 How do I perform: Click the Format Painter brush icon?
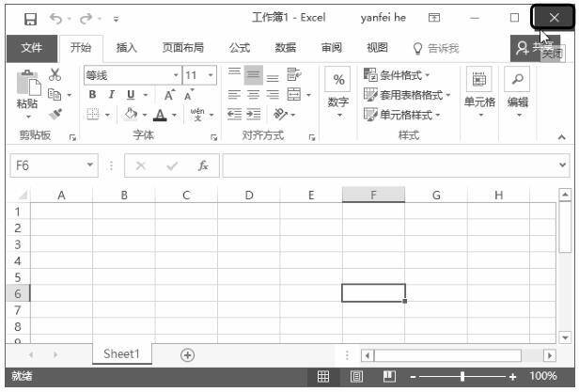[x=55, y=115]
